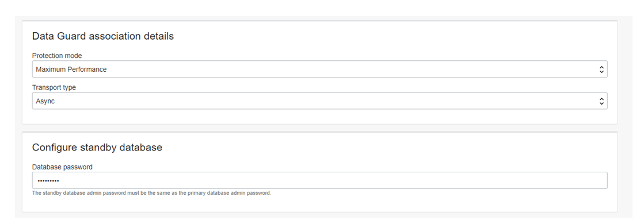Screen dimensions: 644x224
Task: Click the Protection mode label
Action: tap(57, 56)
